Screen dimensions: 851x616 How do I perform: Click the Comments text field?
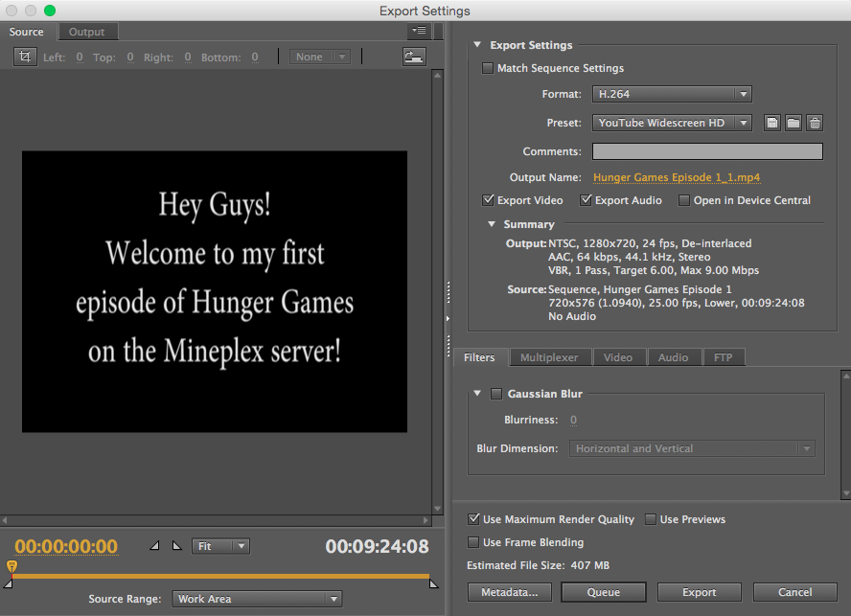(x=707, y=151)
